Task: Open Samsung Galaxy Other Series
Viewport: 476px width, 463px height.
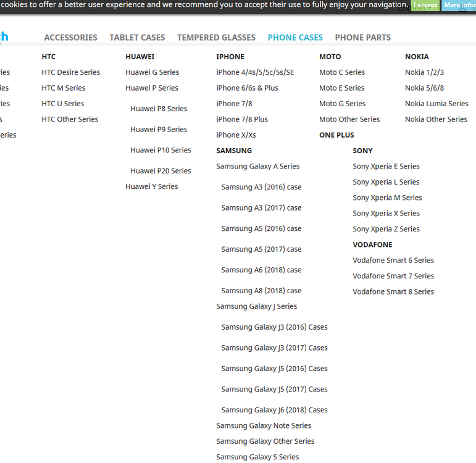Action: (x=265, y=441)
